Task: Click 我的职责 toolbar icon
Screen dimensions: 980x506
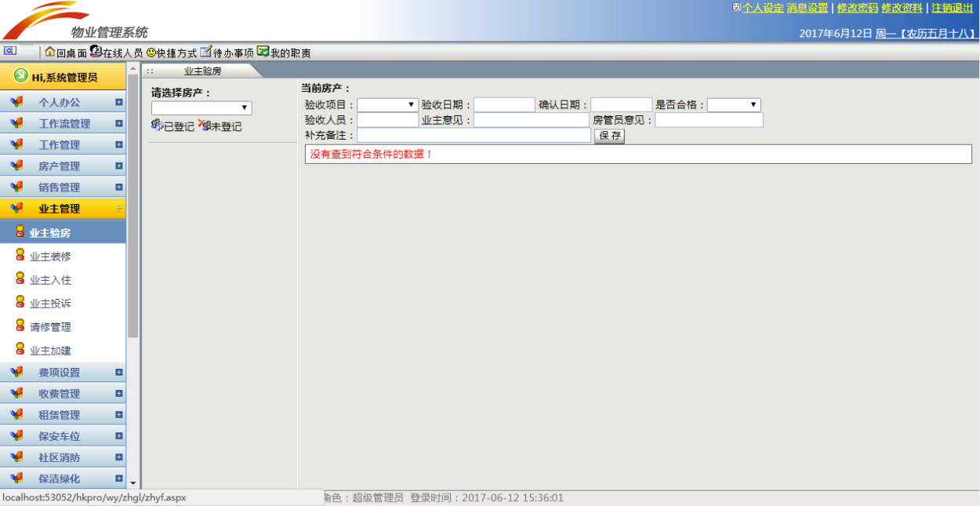Action: point(263,52)
